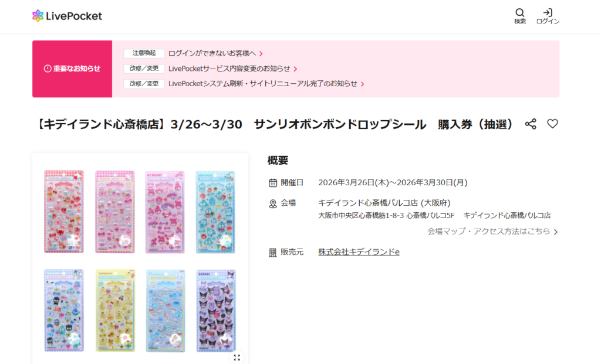601x364 pixels.
Task: Click the building icon next to 販売元
Action: point(272,253)
